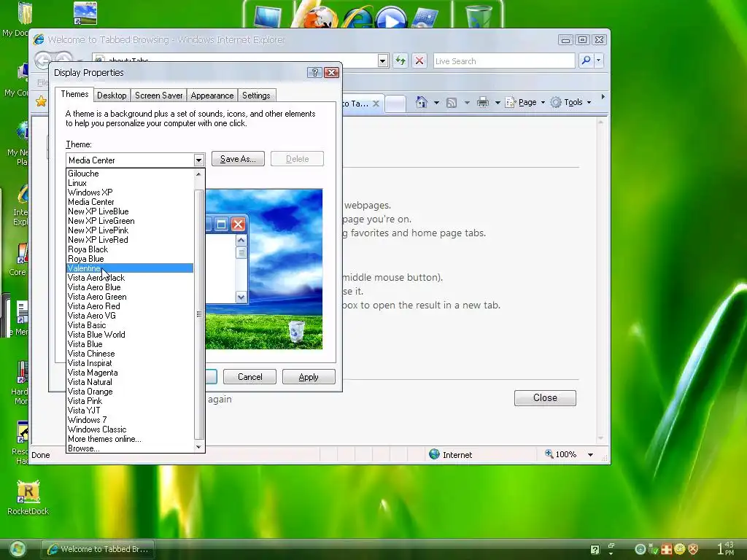Close the current IE tab X
The width and height of the screenshot is (747, 560).
[x=376, y=104]
